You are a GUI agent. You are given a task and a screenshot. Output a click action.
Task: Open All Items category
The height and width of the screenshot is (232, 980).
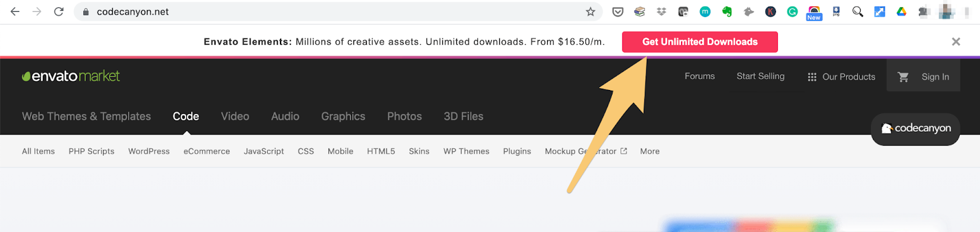(x=39, y=151)
